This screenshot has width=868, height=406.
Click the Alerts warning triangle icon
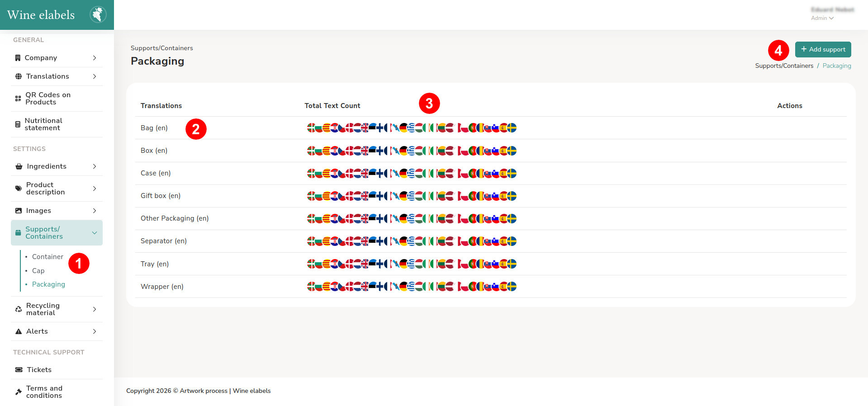[19, 331]
